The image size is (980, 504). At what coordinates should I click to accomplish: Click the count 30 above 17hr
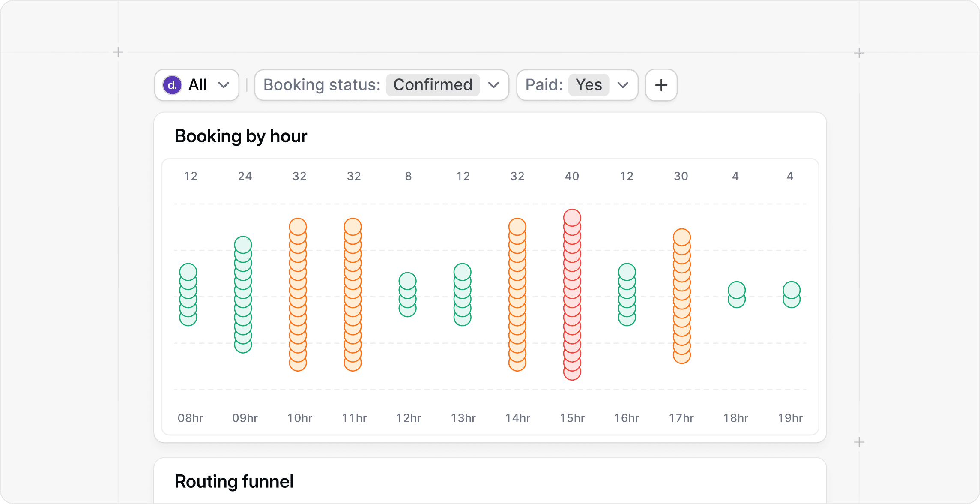coord(681,176)
